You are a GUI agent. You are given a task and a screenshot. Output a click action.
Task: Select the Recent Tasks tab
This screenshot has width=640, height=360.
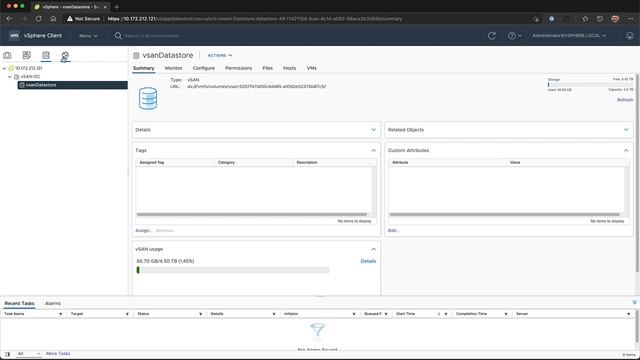(19, 303)
